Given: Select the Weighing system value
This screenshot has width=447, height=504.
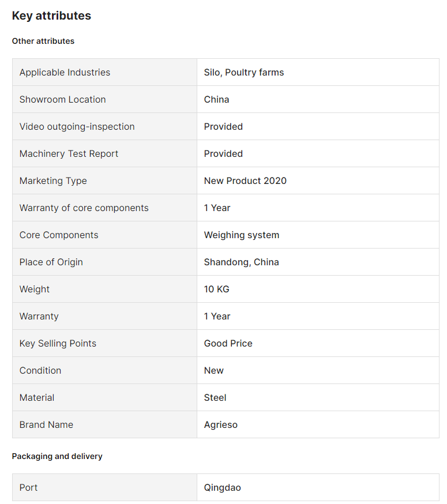Looking at the screenshot, I should point(242,235).
